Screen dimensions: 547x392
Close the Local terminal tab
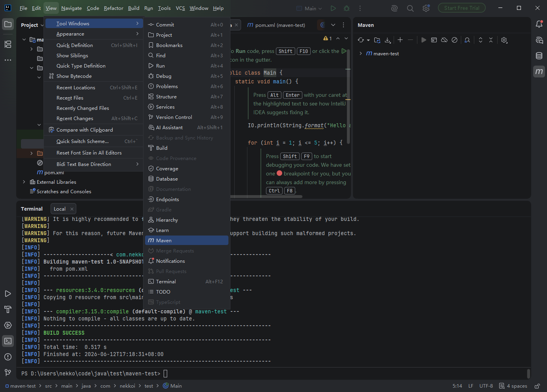pyautogui.click(x=72, y=209)
